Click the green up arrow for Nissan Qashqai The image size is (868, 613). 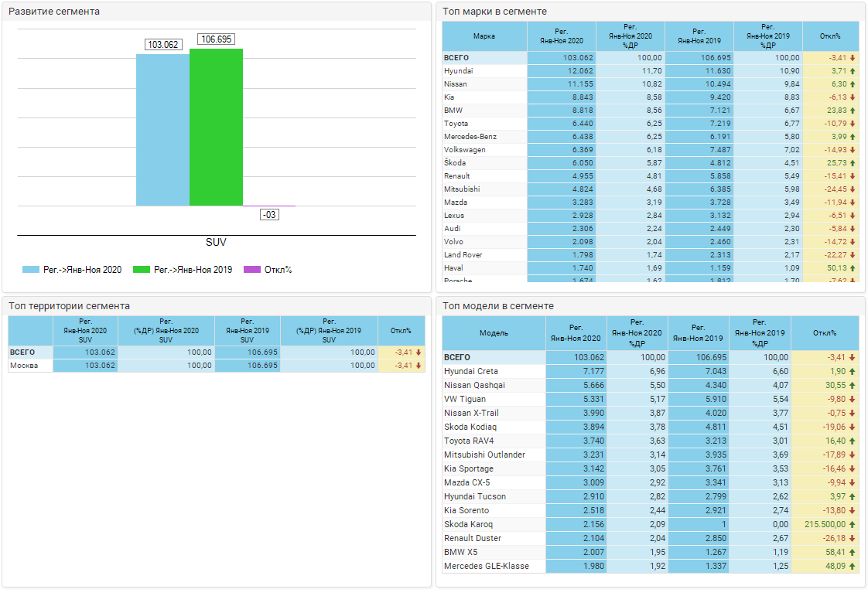tap(853, 386)
